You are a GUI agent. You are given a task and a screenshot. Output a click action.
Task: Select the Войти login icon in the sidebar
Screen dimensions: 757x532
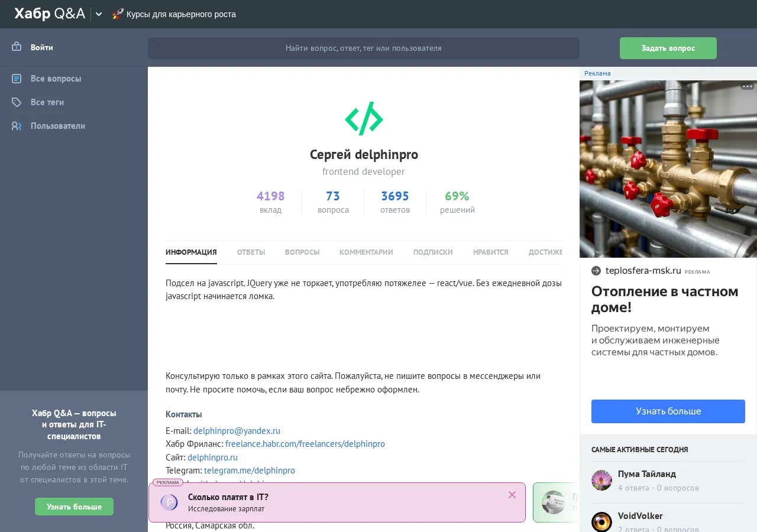(17, 47)
